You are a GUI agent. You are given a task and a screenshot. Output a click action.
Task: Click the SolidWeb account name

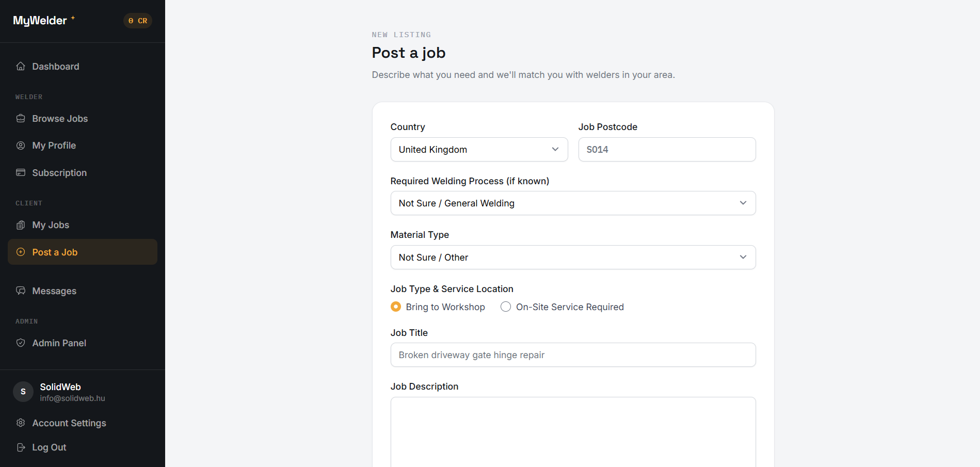[60, 387]
